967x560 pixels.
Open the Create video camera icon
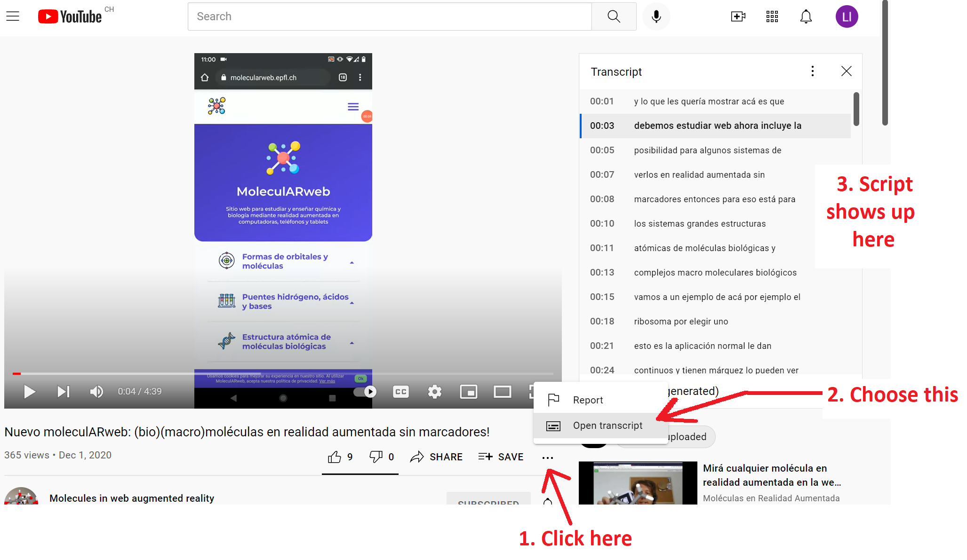pos(738,16)
